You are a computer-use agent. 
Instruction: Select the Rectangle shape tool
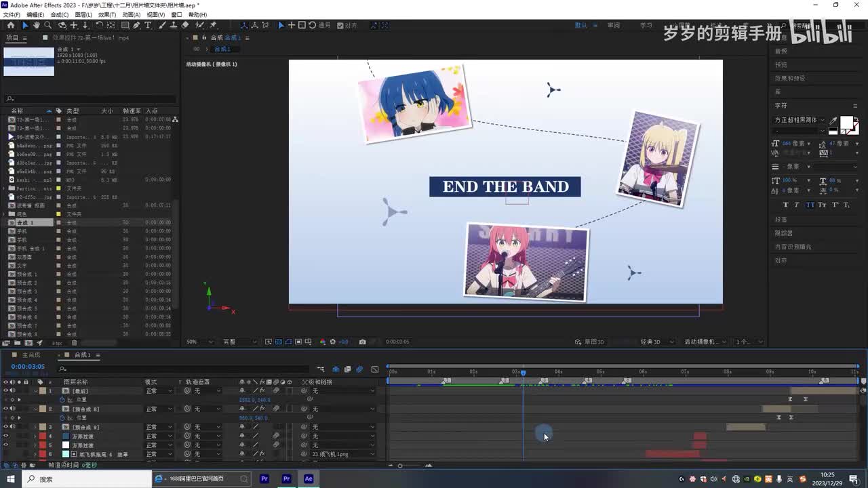point(125,25)
